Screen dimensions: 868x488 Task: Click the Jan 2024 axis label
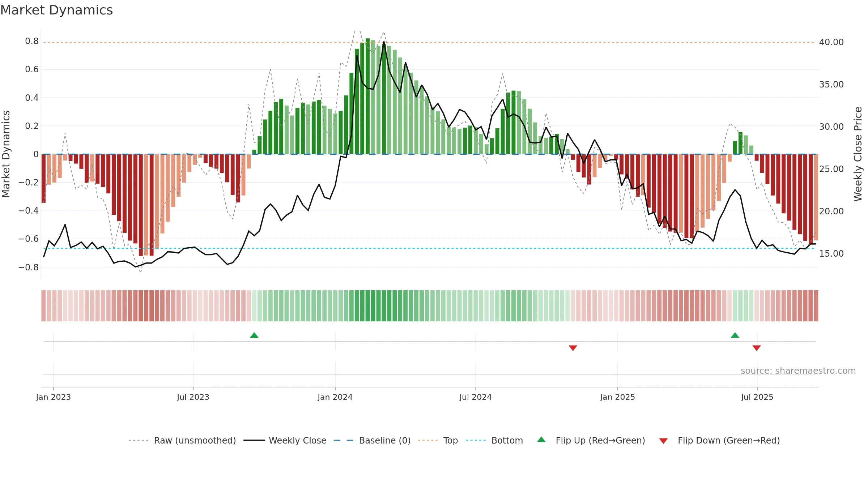(335, 397)
